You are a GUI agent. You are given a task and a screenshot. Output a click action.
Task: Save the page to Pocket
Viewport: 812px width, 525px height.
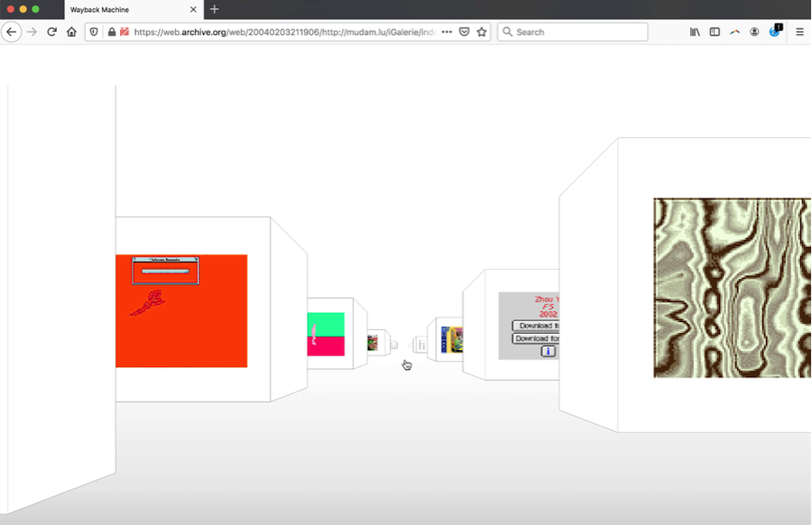click(465, 32)
